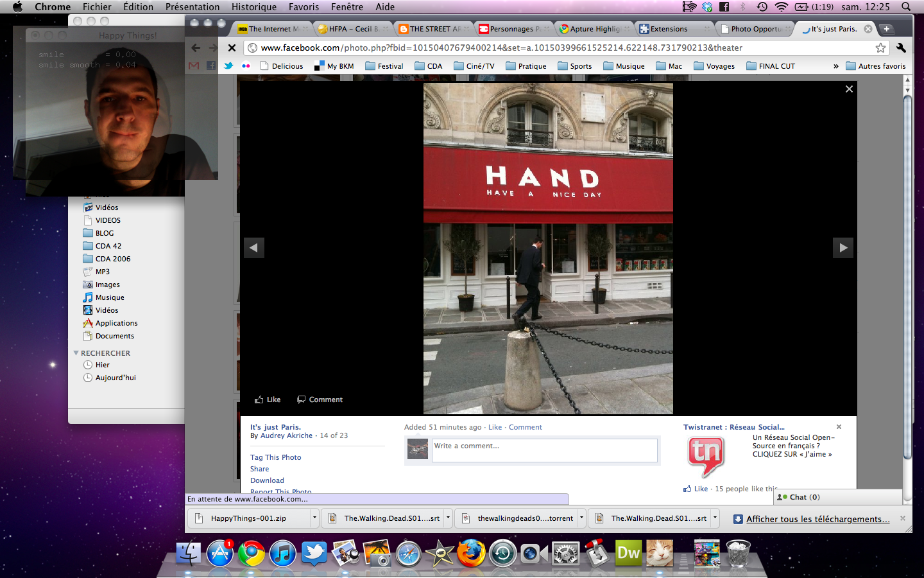Click the bookmark star in address bar
Image resolution: width=924 pixels, height=578 pixels.
point(880,48)
